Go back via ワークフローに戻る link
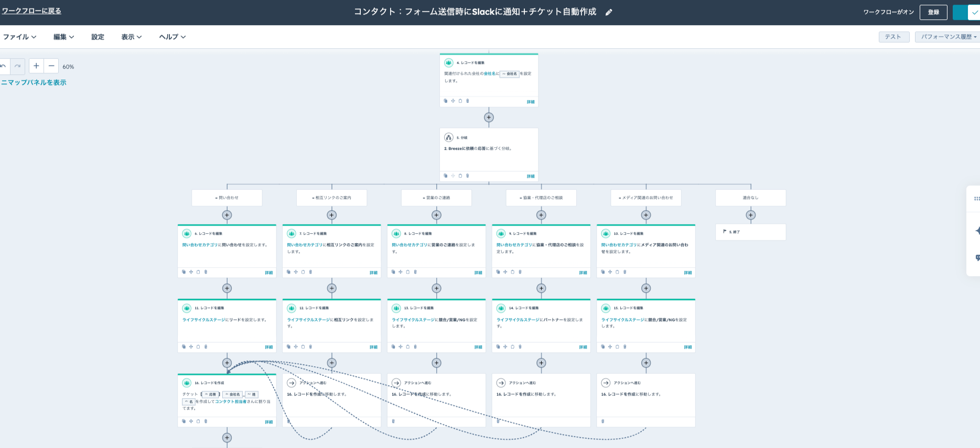 (31, 10)
